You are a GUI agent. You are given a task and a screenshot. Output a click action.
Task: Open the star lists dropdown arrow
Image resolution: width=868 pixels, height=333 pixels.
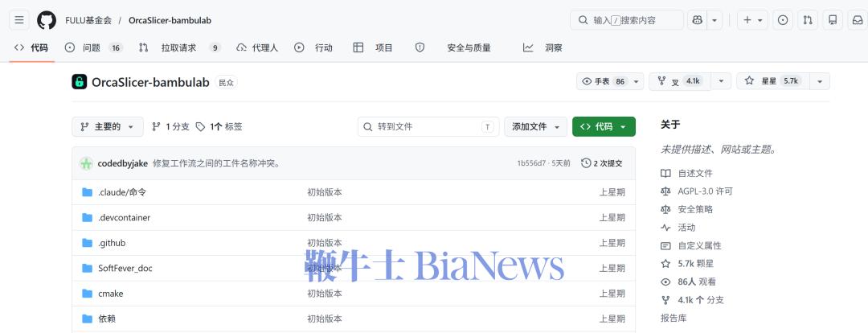pyautogui.click(x=819, y=81)
